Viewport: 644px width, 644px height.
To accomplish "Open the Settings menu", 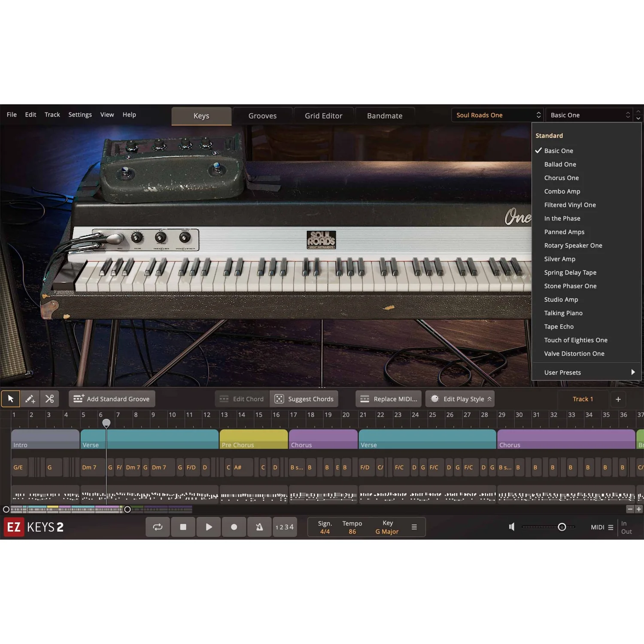I will [x=80, y=115].
